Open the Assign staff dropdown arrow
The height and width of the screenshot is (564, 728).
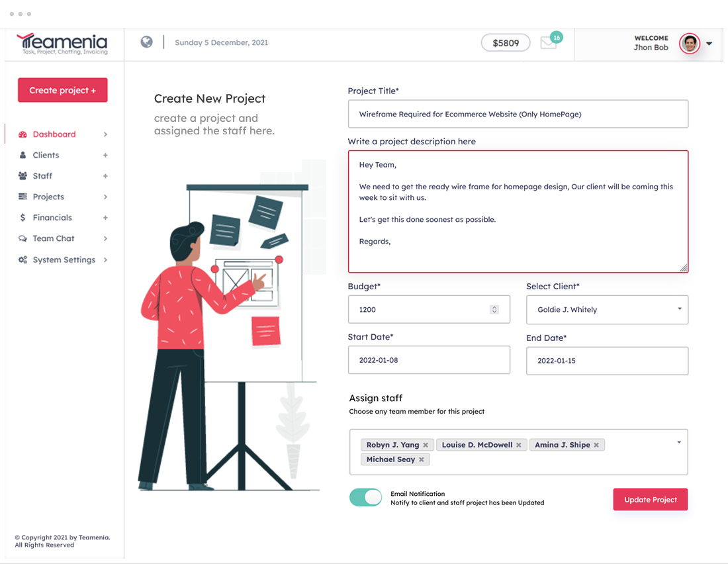679,442
